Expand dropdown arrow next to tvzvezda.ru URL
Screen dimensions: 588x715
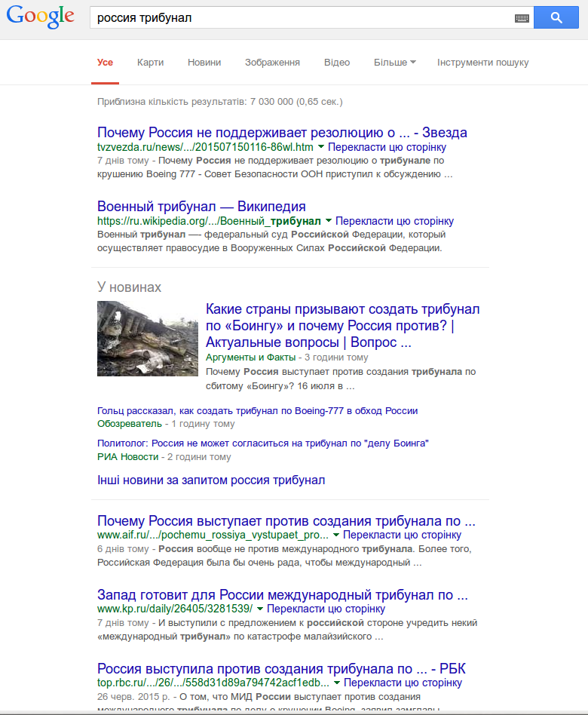(x=321, y=147)
